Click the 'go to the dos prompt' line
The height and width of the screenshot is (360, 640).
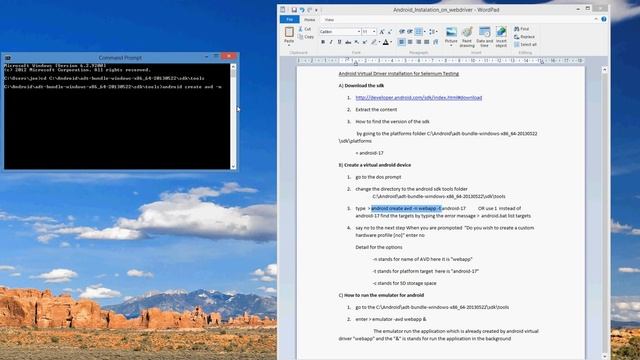tap(378, 177)
